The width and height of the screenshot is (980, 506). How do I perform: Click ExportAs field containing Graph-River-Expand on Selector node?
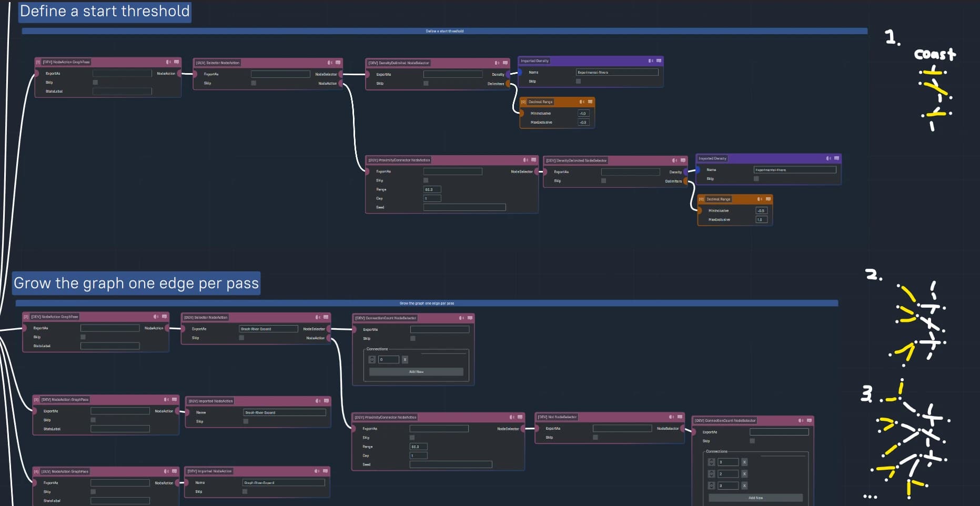tap(268, 329)
